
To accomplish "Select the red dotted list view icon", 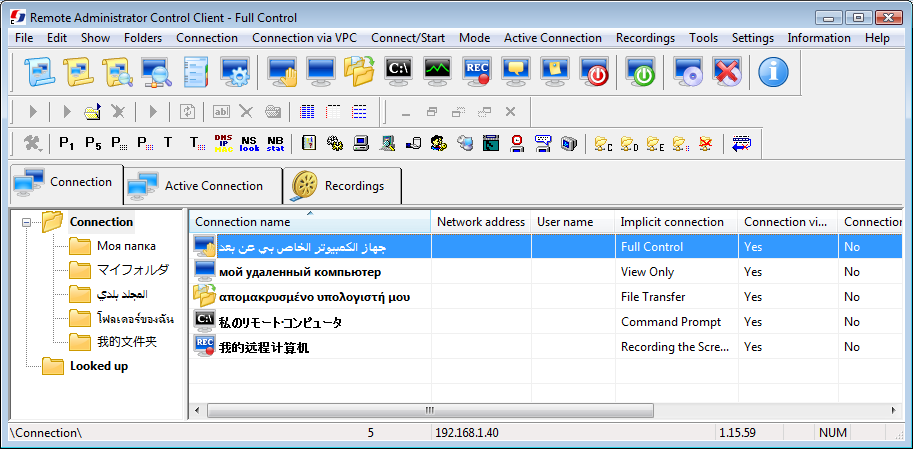I will (333, 111).
